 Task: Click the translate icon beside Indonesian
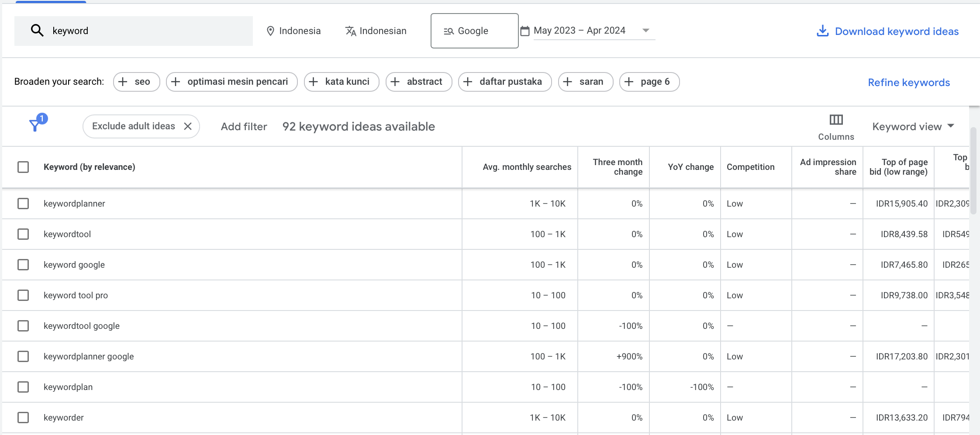point(350,31)
